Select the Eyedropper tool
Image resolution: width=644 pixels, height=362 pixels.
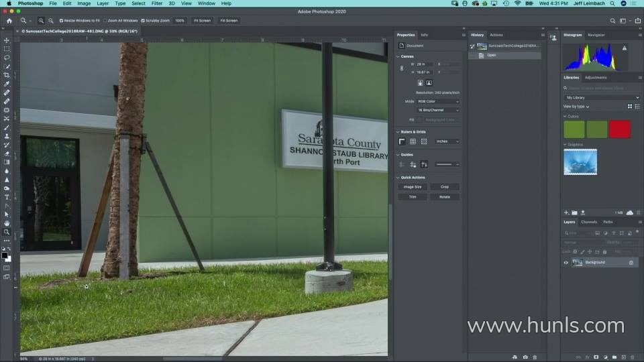pos(7,84)
